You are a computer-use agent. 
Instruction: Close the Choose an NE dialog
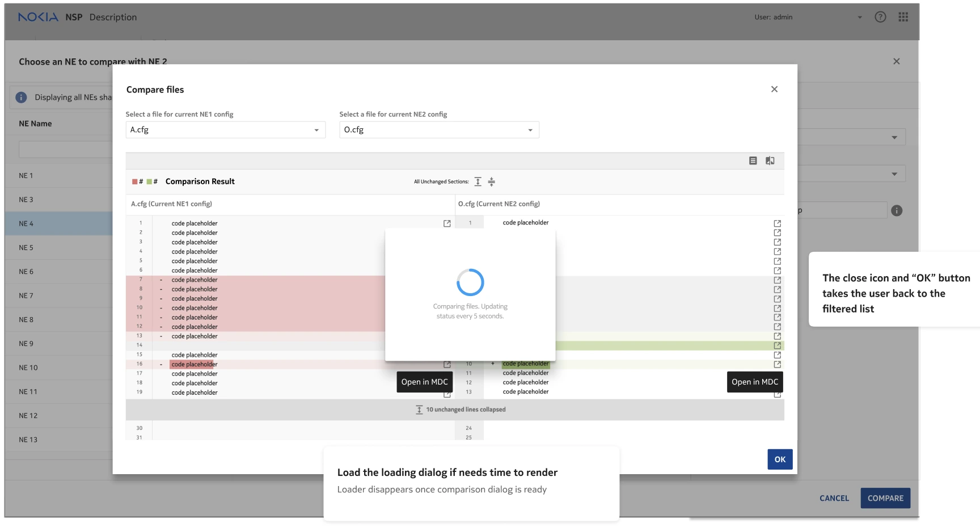(x=896, y=61)
